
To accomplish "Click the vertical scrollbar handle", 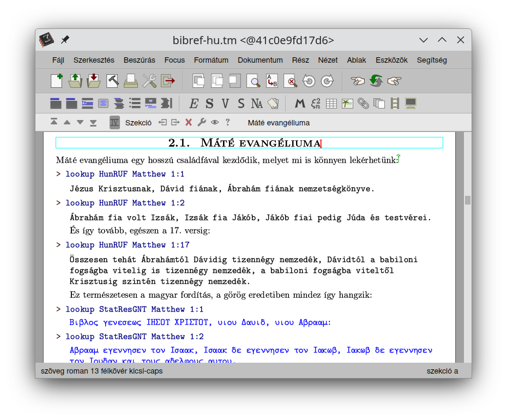I will click(x=467, y=200).
